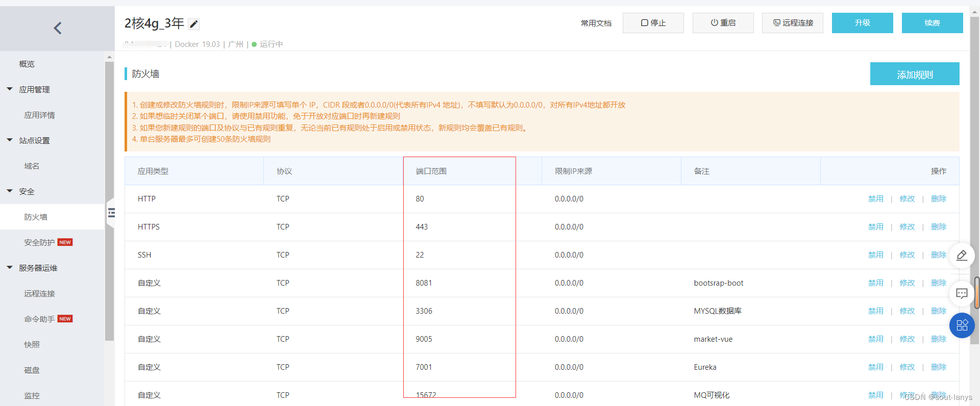This screenshot has height=406, width=980.
Task: Open the blue floating apps grid icon
Action: pyautogui.click(x=962, y=325)
